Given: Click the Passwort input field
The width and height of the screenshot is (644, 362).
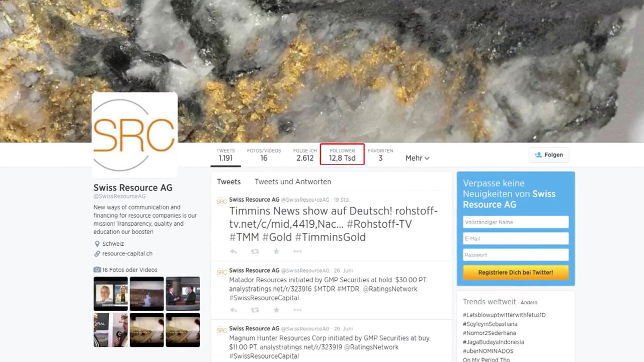Looking at the screenshot, I should [516, 255].
